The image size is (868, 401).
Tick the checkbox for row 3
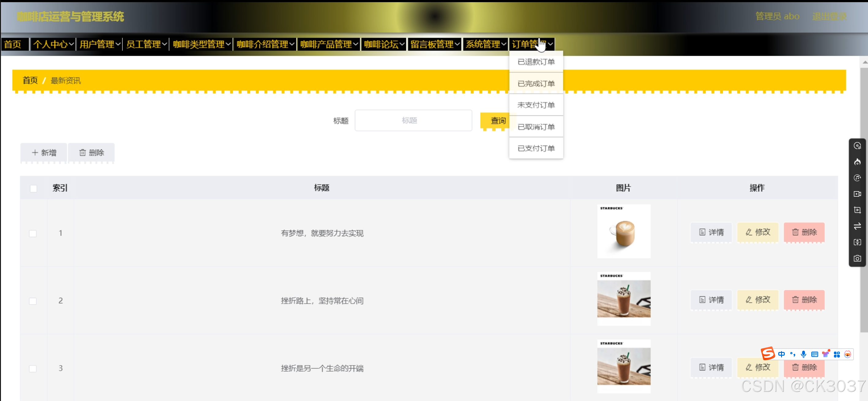coord(33,369)
